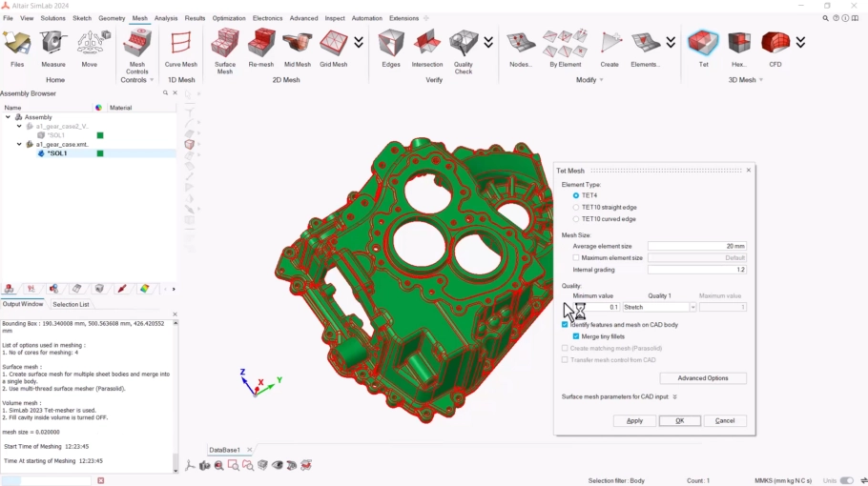The image size is (868, 486).
Task: Click the green color swatch of highlighted *SOL1
Action: [100, 153]
